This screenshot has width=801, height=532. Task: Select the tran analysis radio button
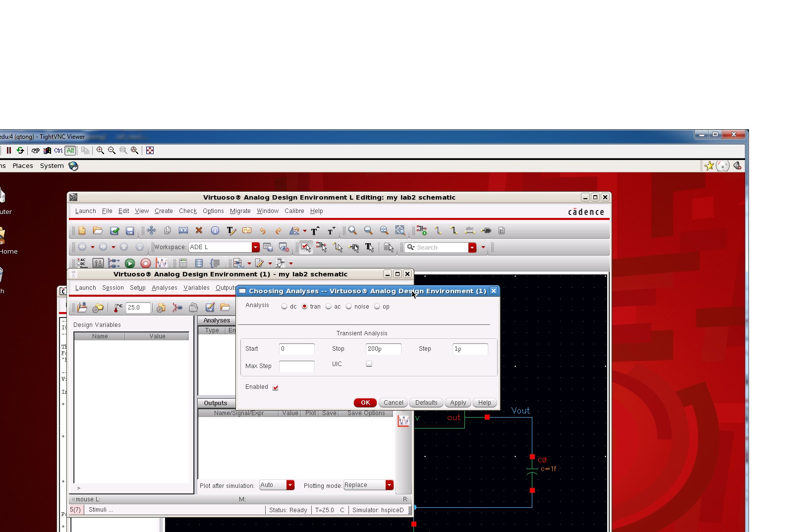coord(304,307)
